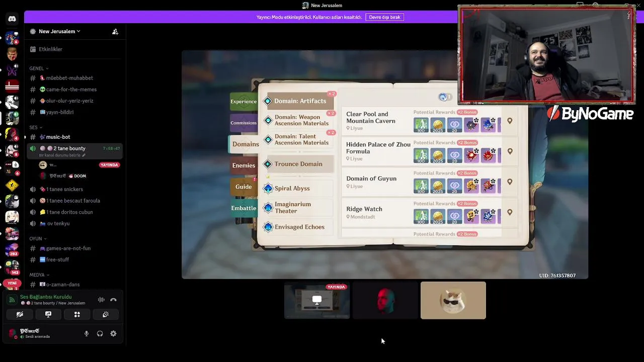Select the cat with sunglasses participant tile
Screen dimensions: 644x362
tap(453, 301)
